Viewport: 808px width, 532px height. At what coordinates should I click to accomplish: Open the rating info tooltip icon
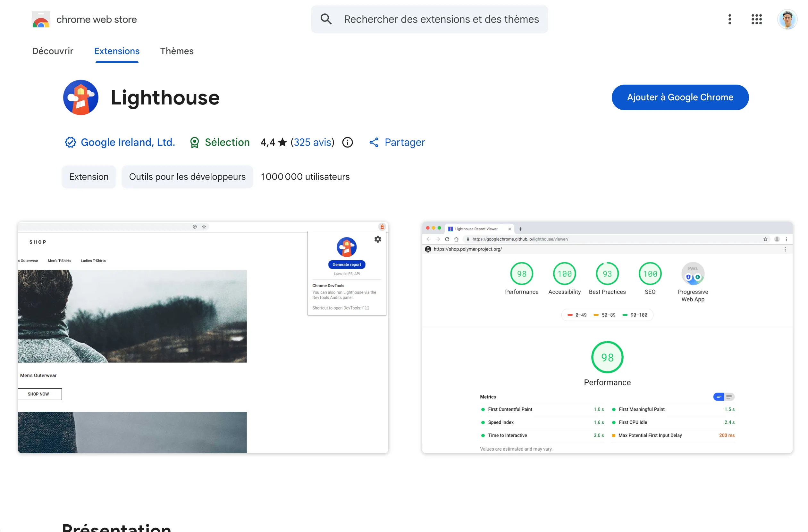[x=347, y=142]
